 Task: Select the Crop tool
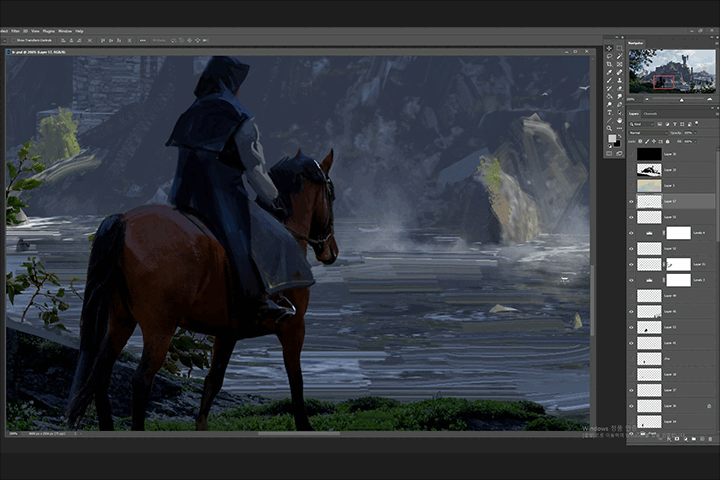(609, 64)
